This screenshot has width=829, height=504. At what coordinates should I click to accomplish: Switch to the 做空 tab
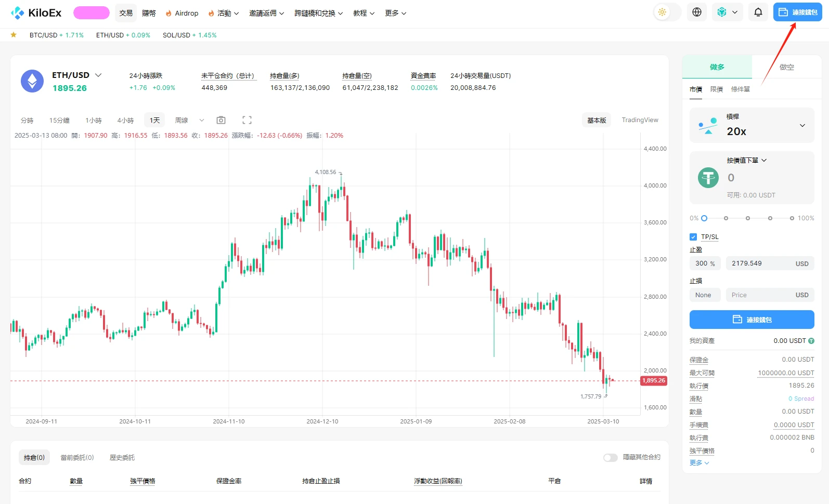click(x=786, y=67)
